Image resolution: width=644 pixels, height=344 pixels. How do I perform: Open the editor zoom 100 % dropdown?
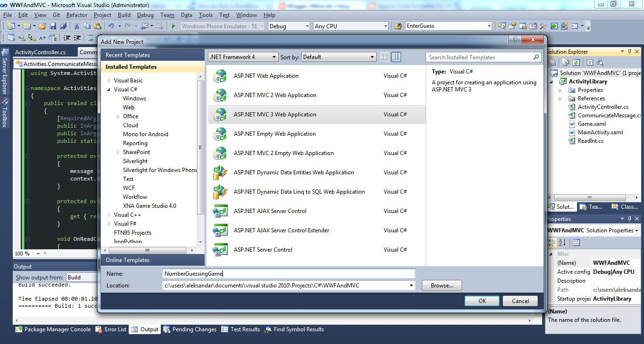pyautogui.click(x=37, y=254)
